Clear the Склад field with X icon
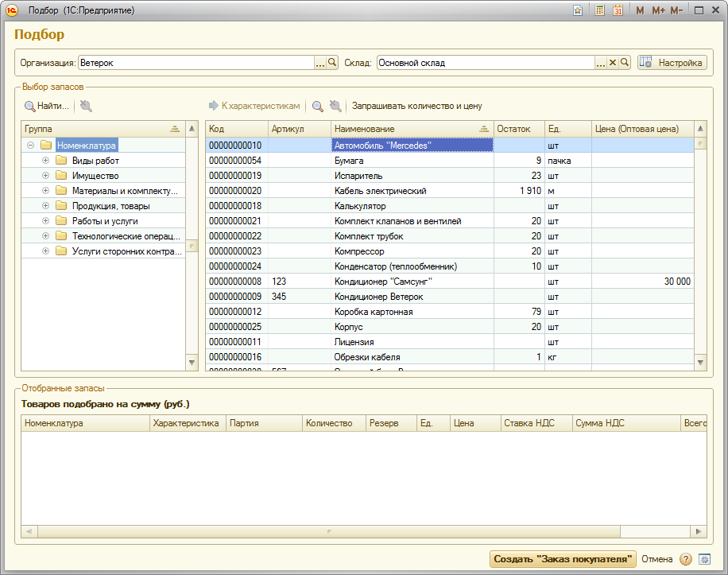 [x=613, y=63]
